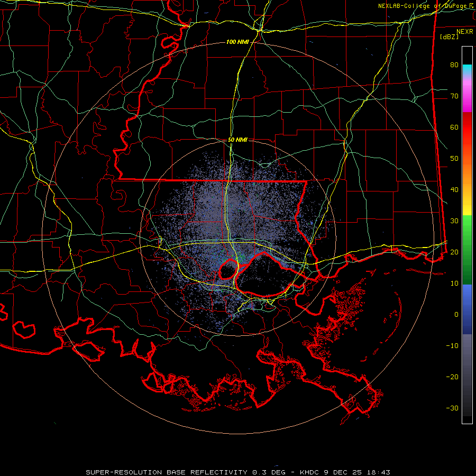Click the 0 dBZ value on legend
Screen dimensions: 476x476
click(456, 315)
